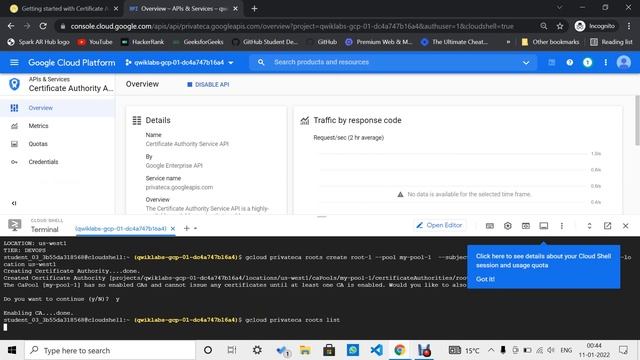
Task: Open Windows action center notifications
Action: [x=623, y=350]
